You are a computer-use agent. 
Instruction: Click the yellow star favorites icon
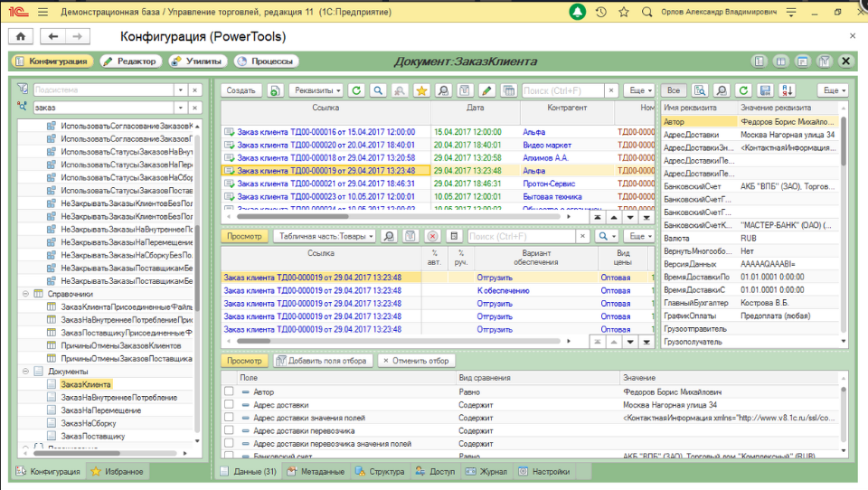tap(421, 90)
